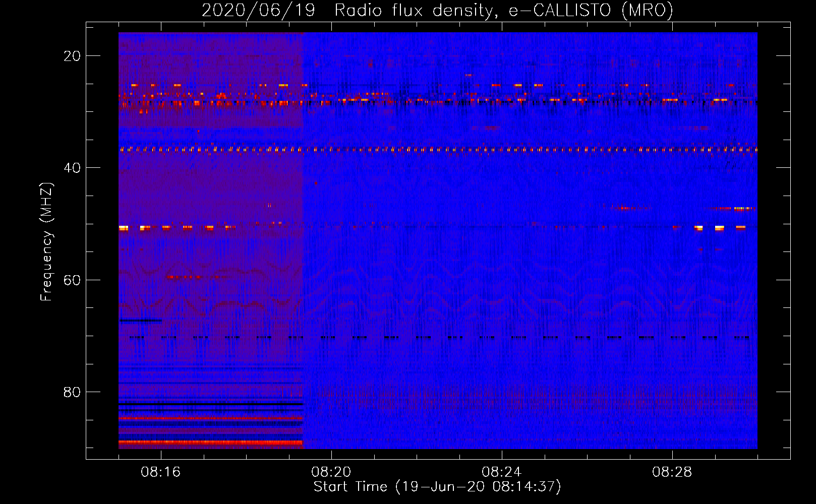Click the plot title "2020/06/19 Radio flux density, e-CALLISTO (MRO)"

[x=437, y=10]
